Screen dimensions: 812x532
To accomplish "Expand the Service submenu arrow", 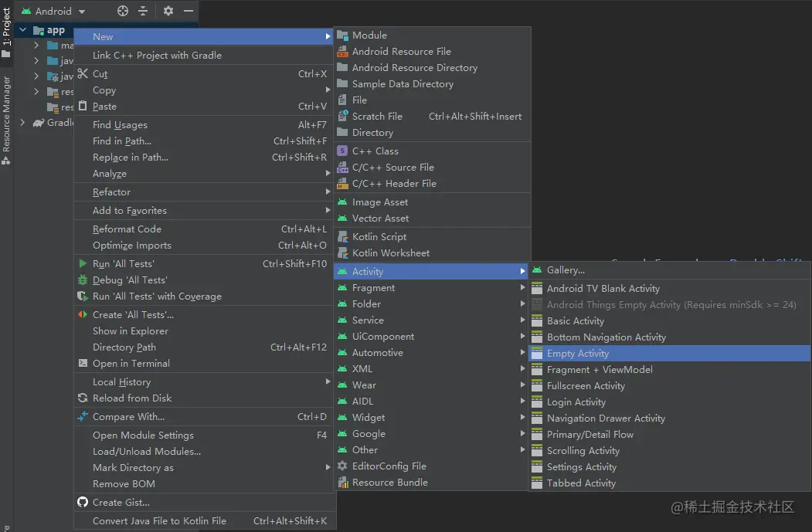I will click(x=522, y=320).
